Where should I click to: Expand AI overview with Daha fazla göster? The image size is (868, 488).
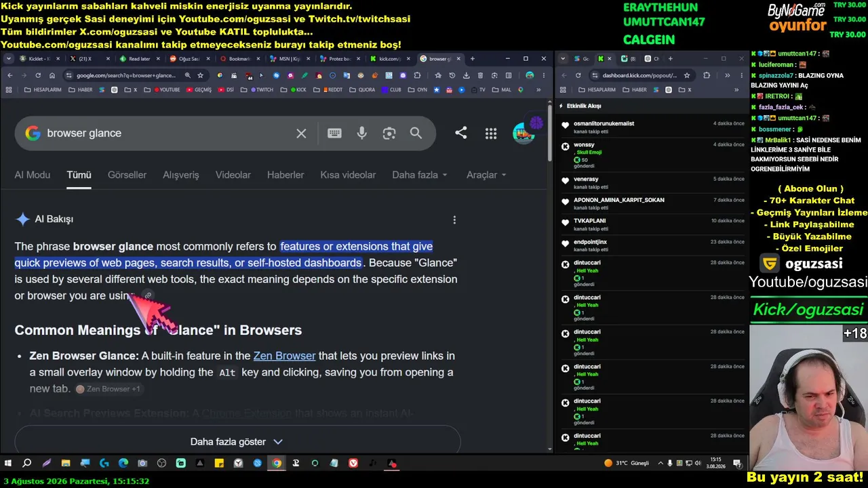click(x=237, y=442)
